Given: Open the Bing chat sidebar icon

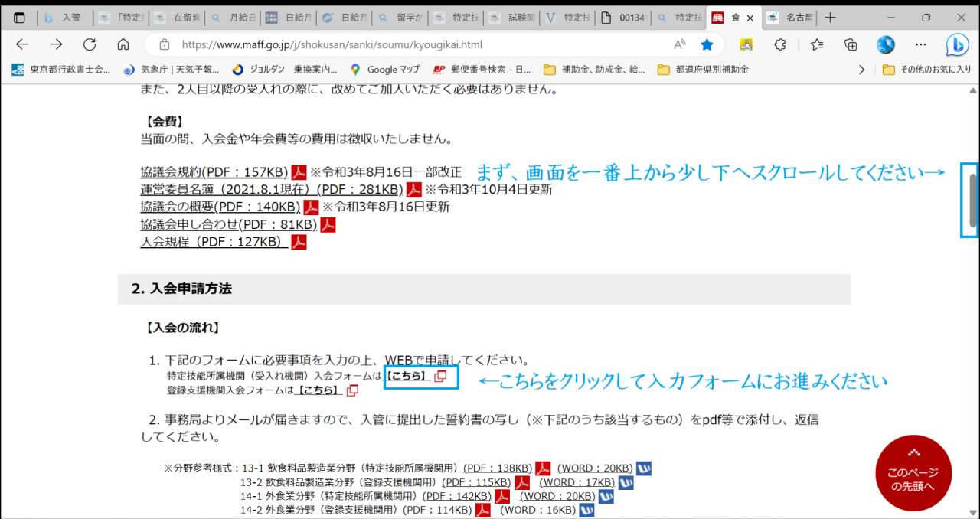Looking at the screenshot, I should coord(956,45).
